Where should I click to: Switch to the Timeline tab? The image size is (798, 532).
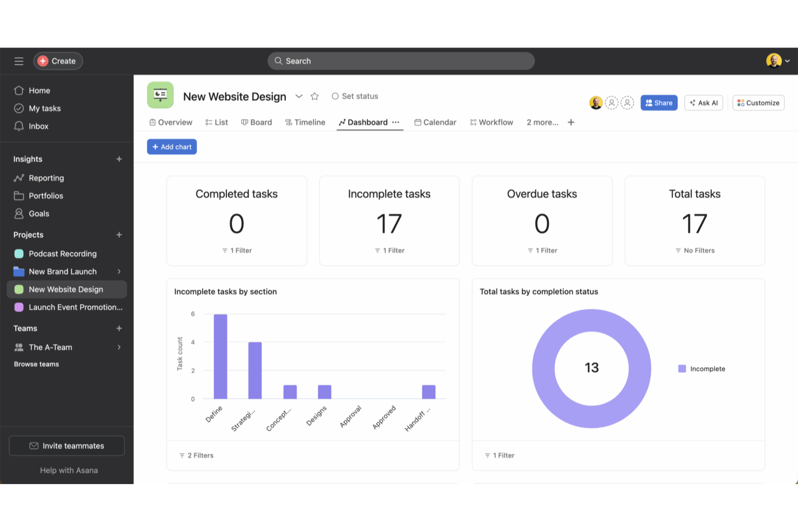[x=305, y=122]
